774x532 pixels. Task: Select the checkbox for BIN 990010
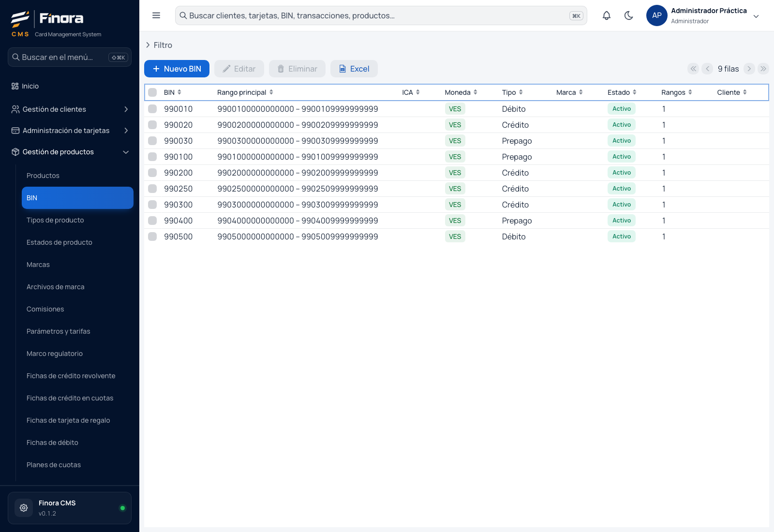[x=152, y=109]
